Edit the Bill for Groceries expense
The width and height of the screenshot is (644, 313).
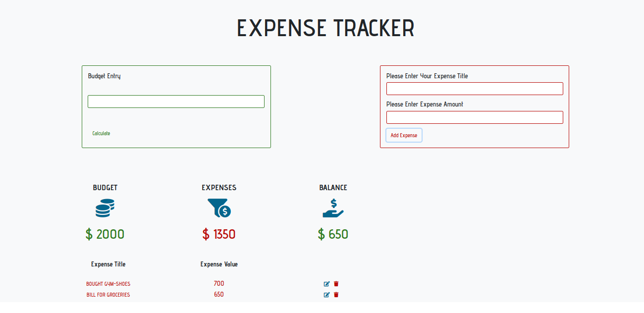tap(326, 295)
